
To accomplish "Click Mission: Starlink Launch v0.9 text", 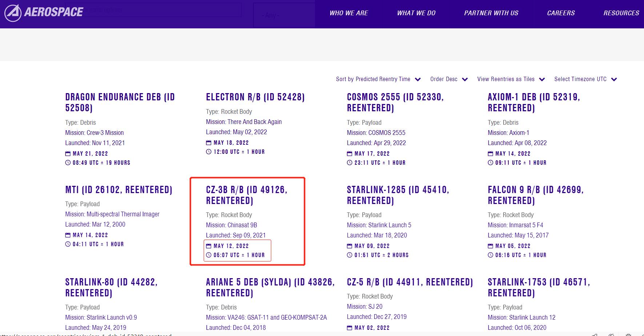I will pyautogui.click(x=101, y=317).
